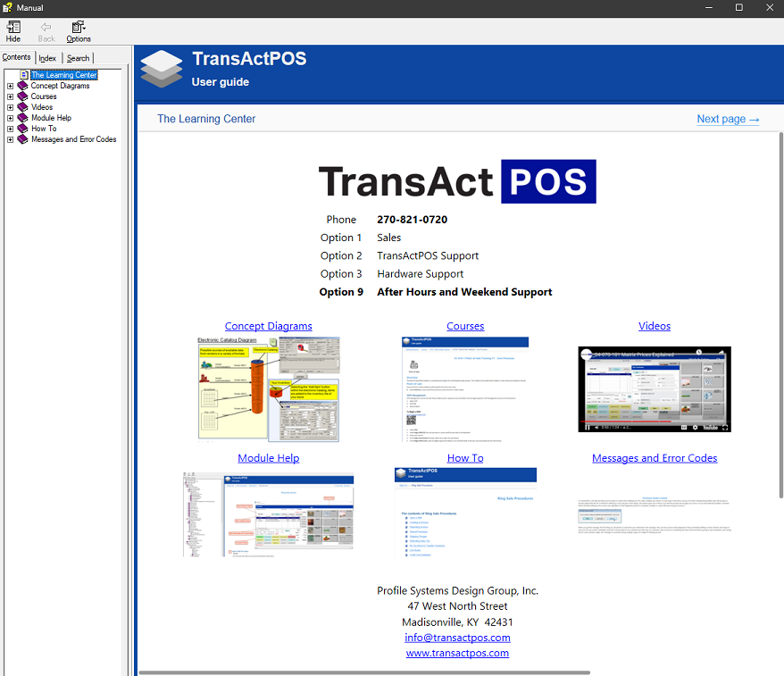This screenshot has width=784, height=676.
Task: Click the Concept Diagrams book icon
Action: pyautogui.click(x=22, y=86)
